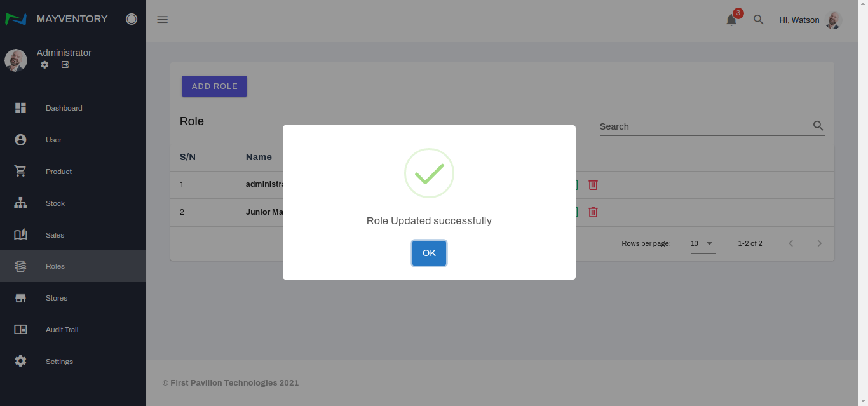The height and width of the screenshot is (406, 868).
Task: Click the Add Role button
Action: (x=214, y=86)
